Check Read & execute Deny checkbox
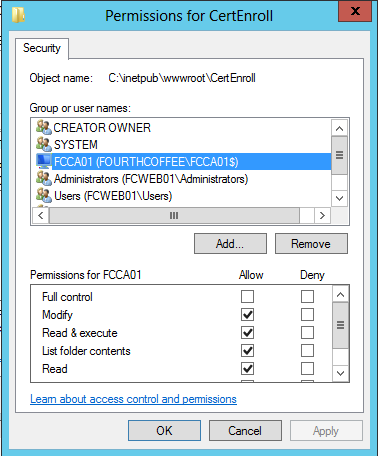The height and width of the screenshot is (456, 378). pyautogui.click(x=307, y=332)
